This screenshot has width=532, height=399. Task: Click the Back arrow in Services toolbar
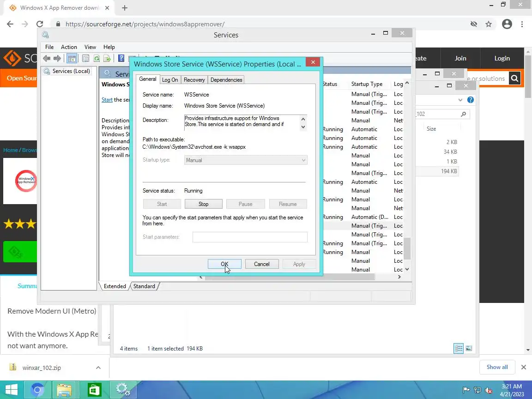pos(47,58)
